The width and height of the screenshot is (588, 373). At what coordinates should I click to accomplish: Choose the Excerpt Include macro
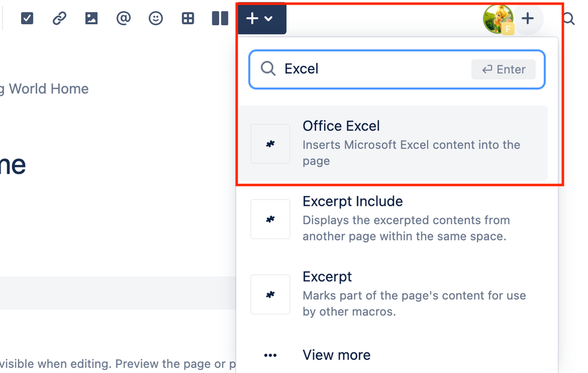click(x=393, y=219)
